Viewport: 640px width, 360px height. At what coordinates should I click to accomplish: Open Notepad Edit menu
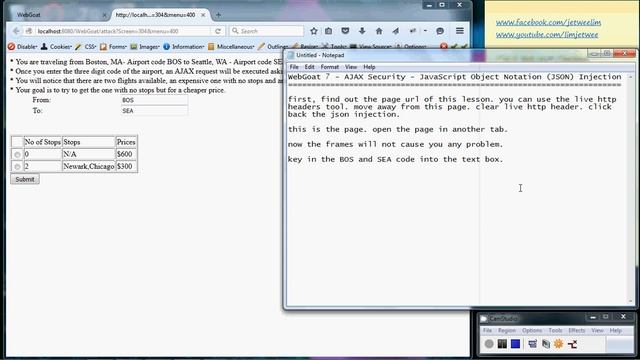(309, 67)
